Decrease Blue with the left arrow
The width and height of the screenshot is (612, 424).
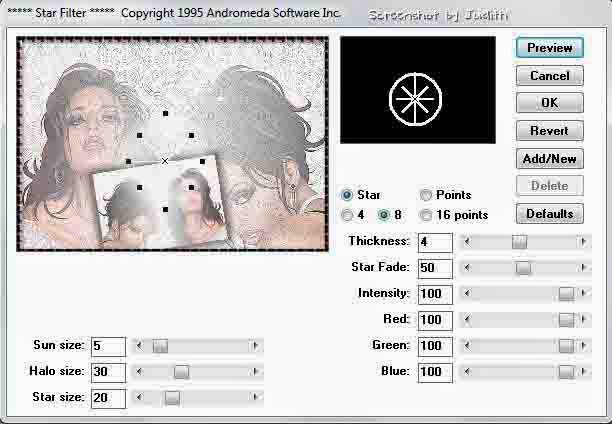coord(467,372)
